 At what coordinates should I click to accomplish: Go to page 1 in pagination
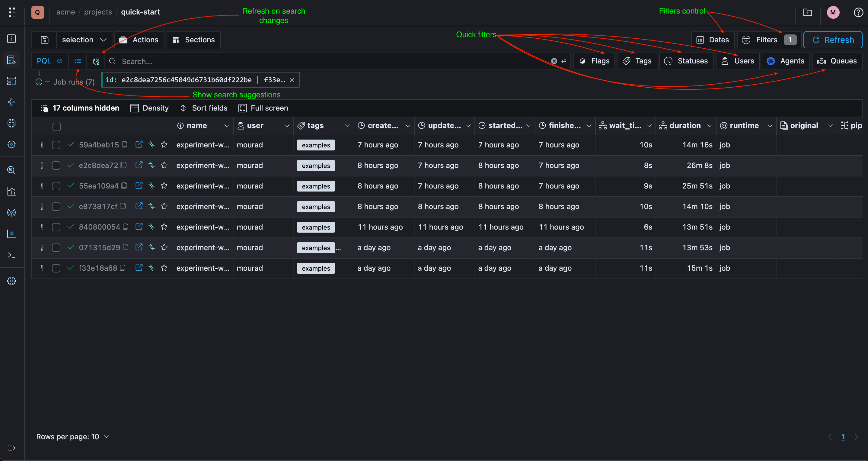843,437
